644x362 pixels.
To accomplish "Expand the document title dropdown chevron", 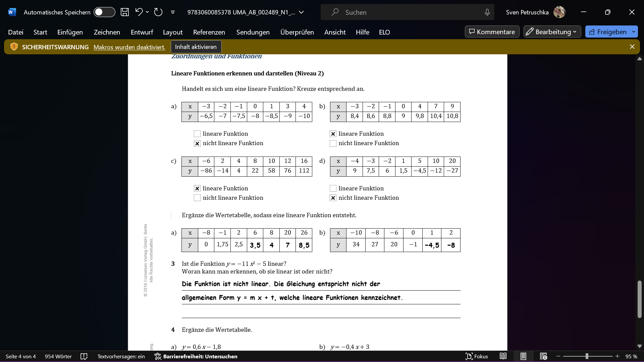I will [x=301, y=12].
